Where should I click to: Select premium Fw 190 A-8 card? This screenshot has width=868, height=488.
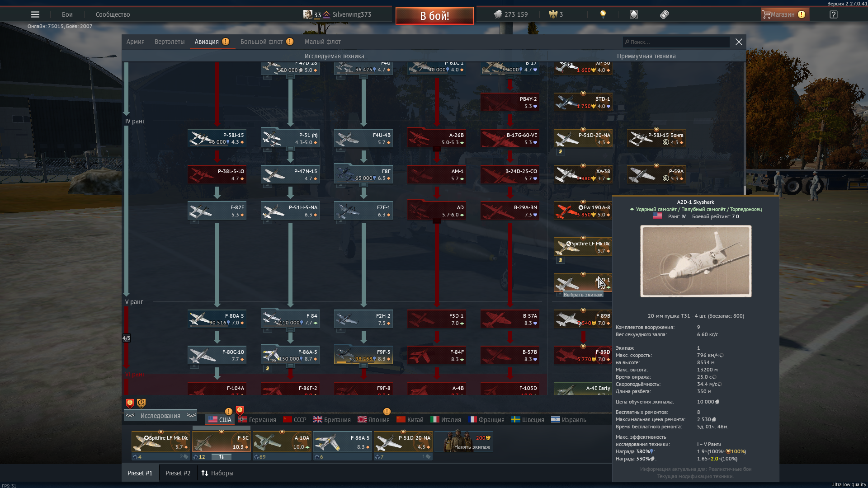click(x=583, y=211)
